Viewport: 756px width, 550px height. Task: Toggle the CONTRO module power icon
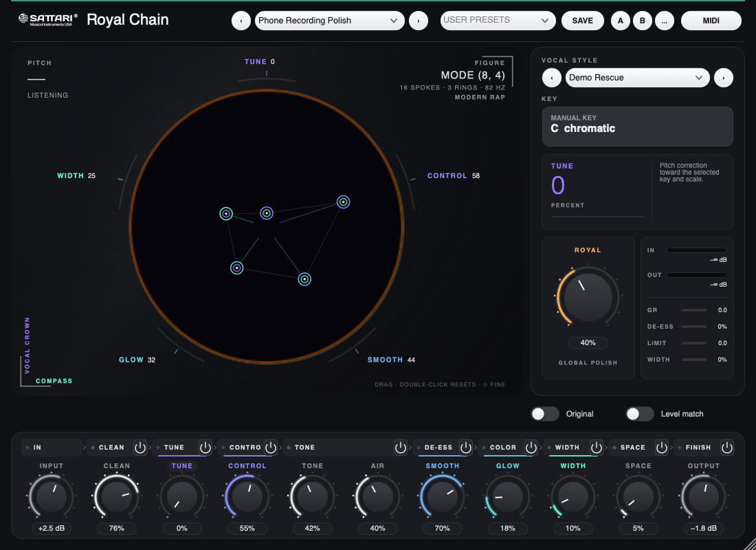tap(271, 448)
